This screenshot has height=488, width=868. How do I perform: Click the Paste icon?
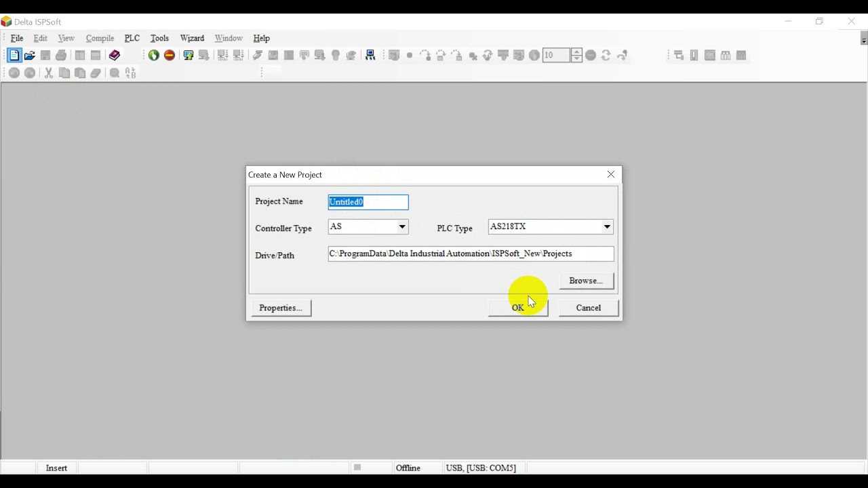(x=79, y=73)
